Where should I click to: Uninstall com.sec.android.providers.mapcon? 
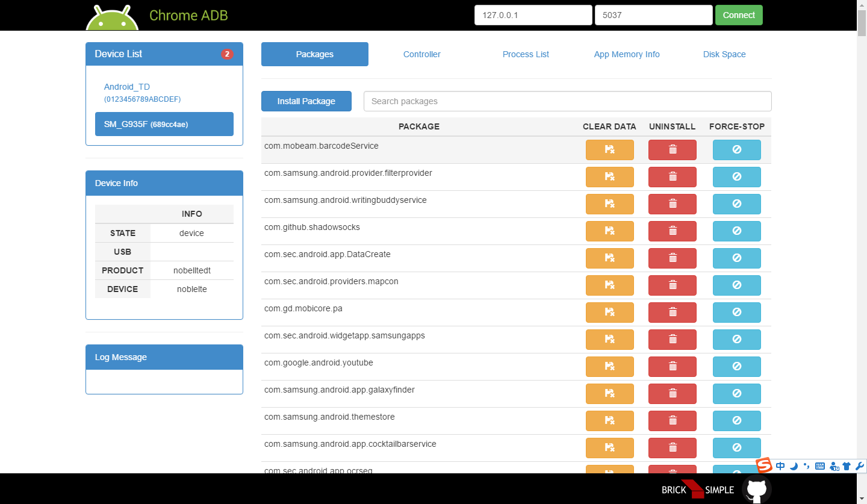[672, 285]
